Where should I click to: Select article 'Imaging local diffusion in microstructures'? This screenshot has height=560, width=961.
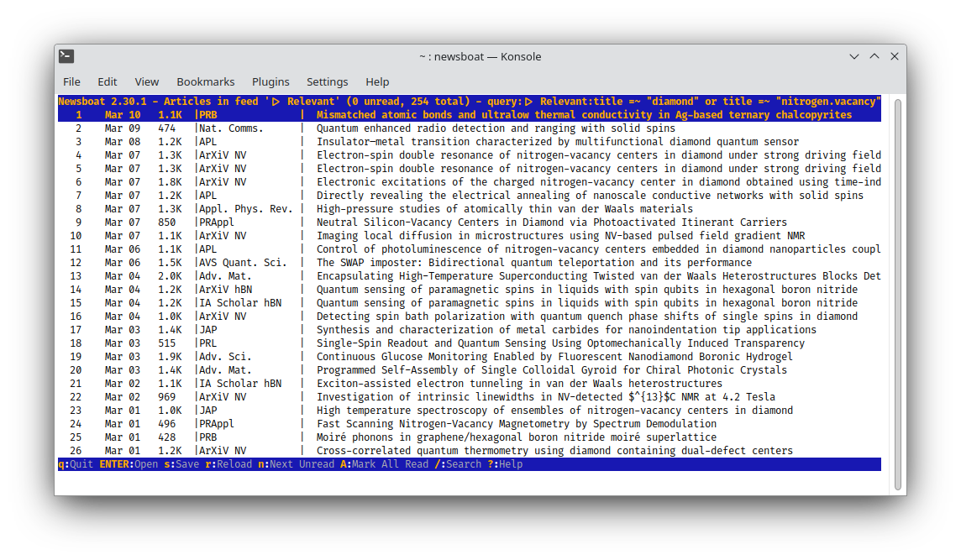[x=470, y=236]
